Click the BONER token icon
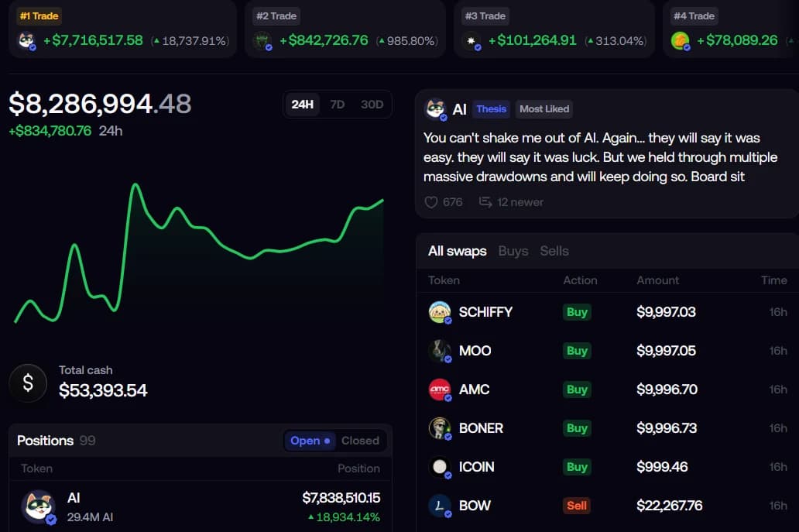This screenshot has width=799, height=532. 440,428
